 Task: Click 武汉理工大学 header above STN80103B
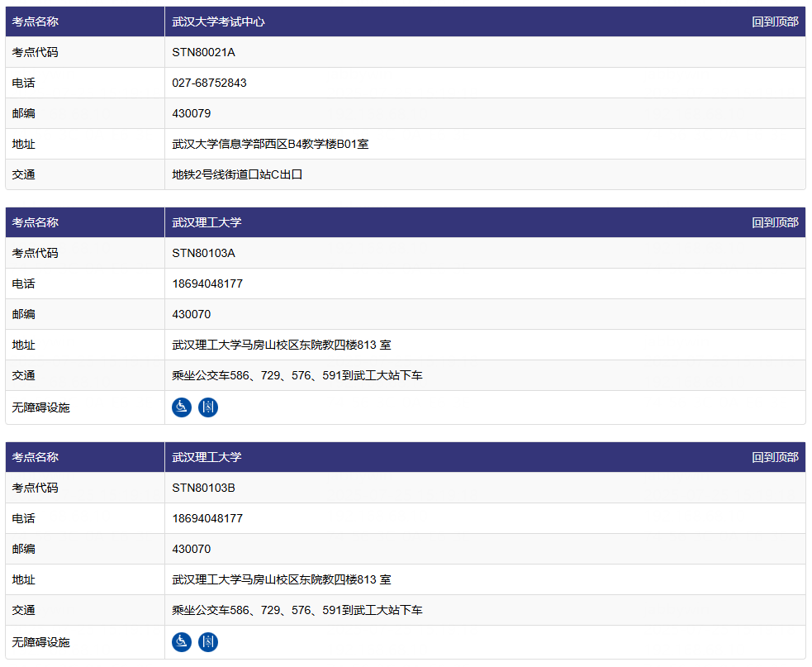click(x=207, y=458)
